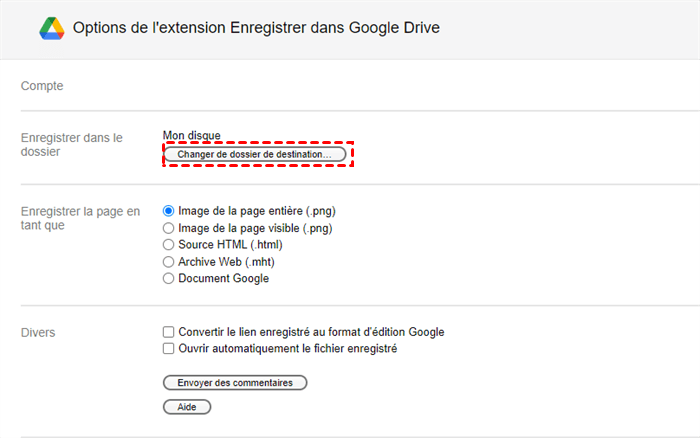The height and width of the screenshot is (438, 700).
Task: Click 'Changer de dossier de destination' button
Action: coord(254,155)
